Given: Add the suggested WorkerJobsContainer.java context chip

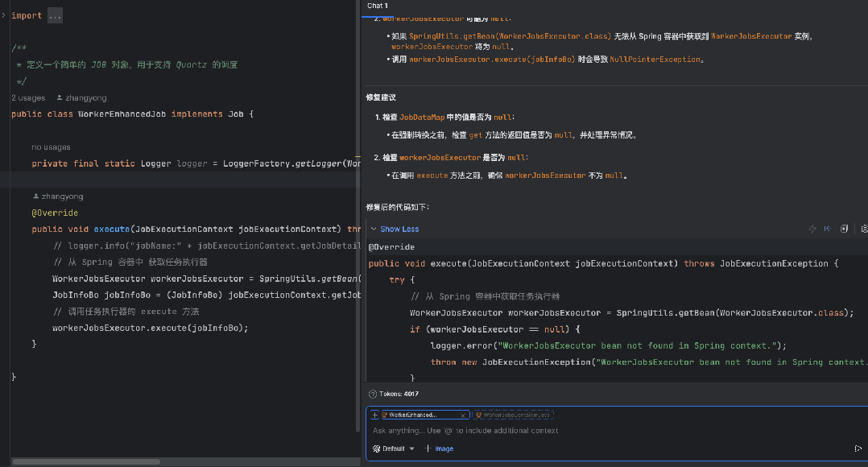Looking at the screenshot, I should click(513, 415).
